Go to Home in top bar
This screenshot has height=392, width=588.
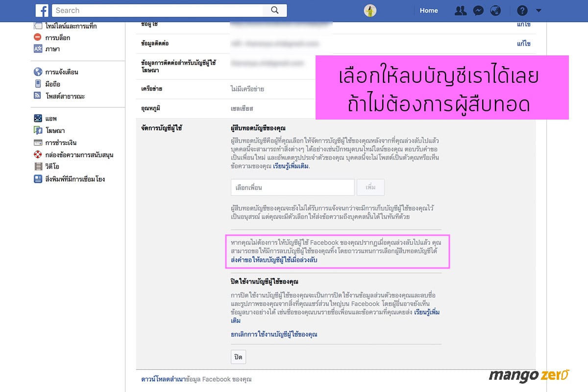point(429,11)
